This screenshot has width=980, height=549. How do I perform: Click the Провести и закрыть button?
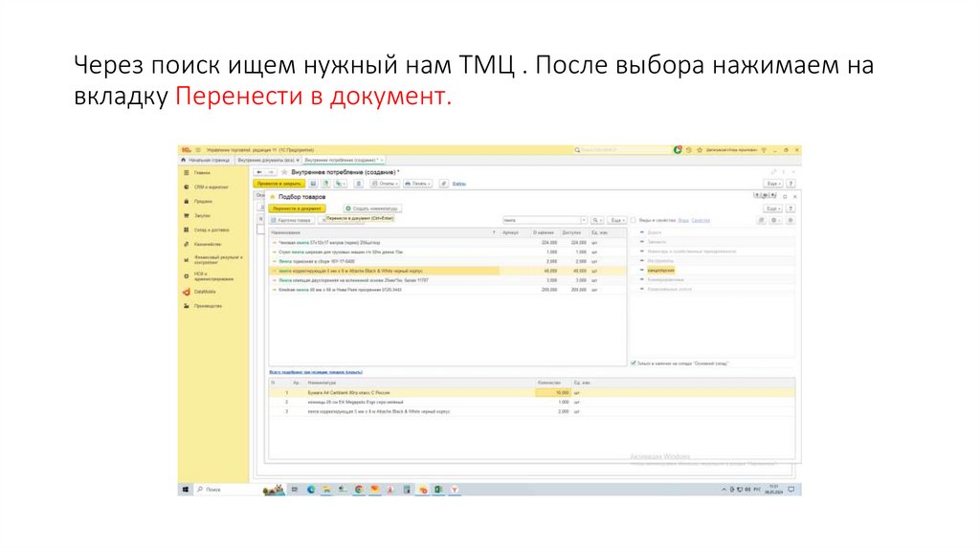(278, 184)
